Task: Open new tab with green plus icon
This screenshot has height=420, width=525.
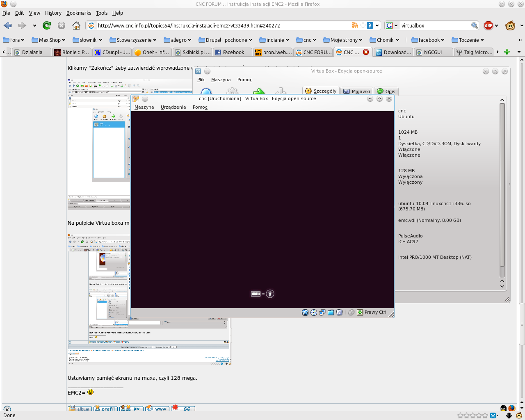Action: tap(507, 52)
